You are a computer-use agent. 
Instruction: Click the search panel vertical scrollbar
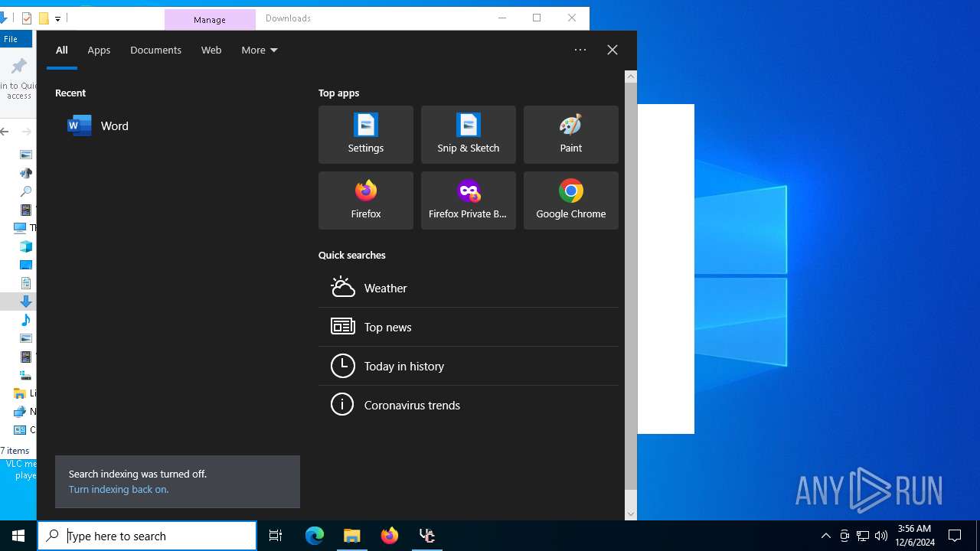[x=631, y=285]
